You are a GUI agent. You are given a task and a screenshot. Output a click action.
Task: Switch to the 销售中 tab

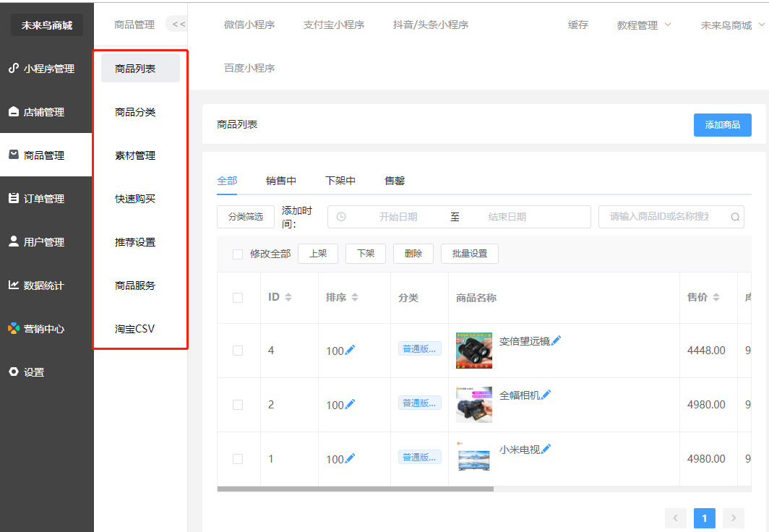pos(280,181)
